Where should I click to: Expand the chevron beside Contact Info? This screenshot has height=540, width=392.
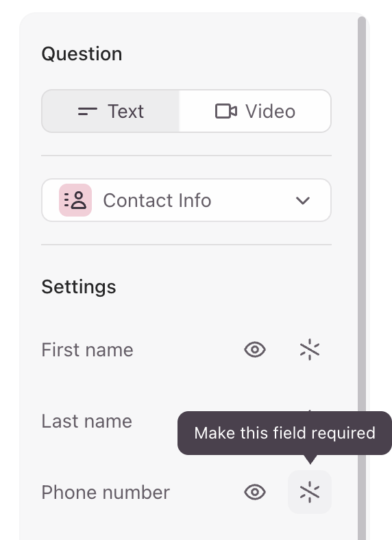click(x=303, y=200)
